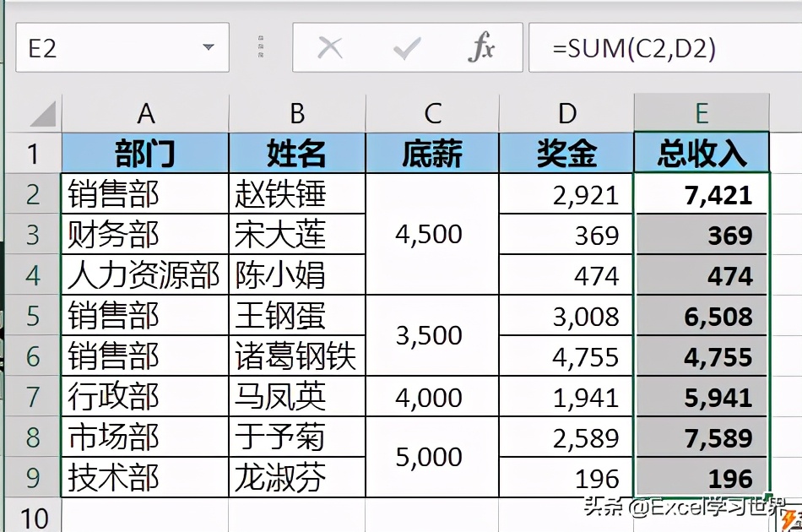The image size is (802, 532).
Task: Select the total income cell 5,941
Action: (702, 396)
